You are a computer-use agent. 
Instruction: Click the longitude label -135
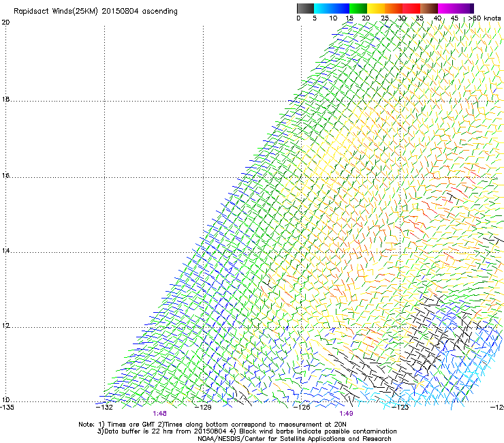(x=7, y=407)
